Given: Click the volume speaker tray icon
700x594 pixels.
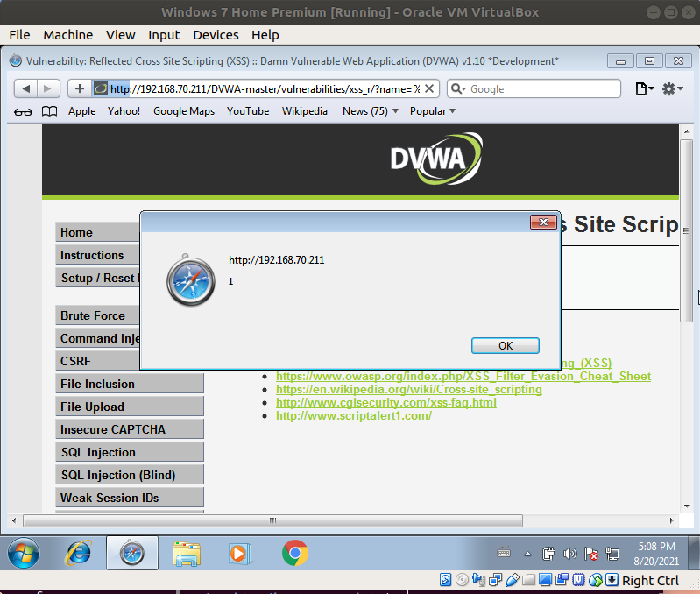Looking at the screenshot, I should 570,554.
